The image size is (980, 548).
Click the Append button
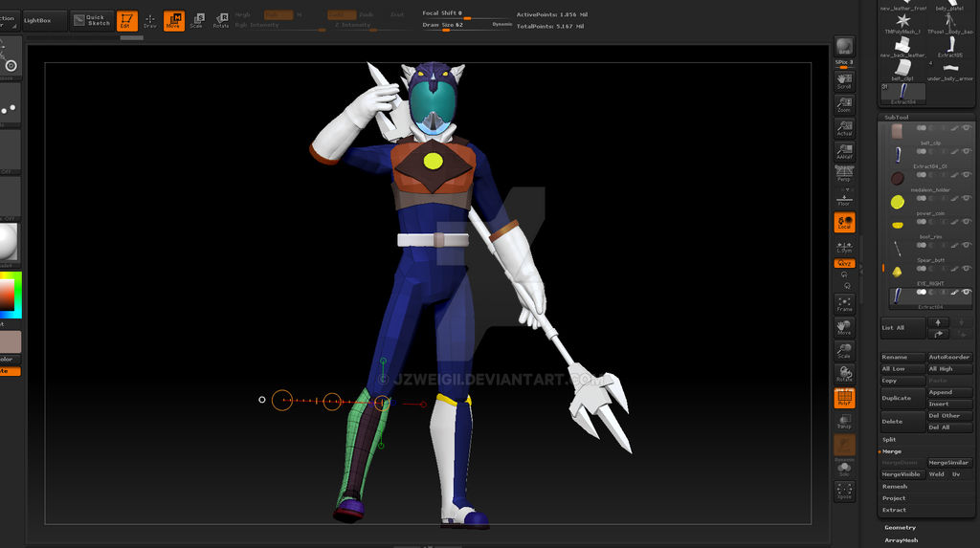pyautogui.click(x=950, y=392)
